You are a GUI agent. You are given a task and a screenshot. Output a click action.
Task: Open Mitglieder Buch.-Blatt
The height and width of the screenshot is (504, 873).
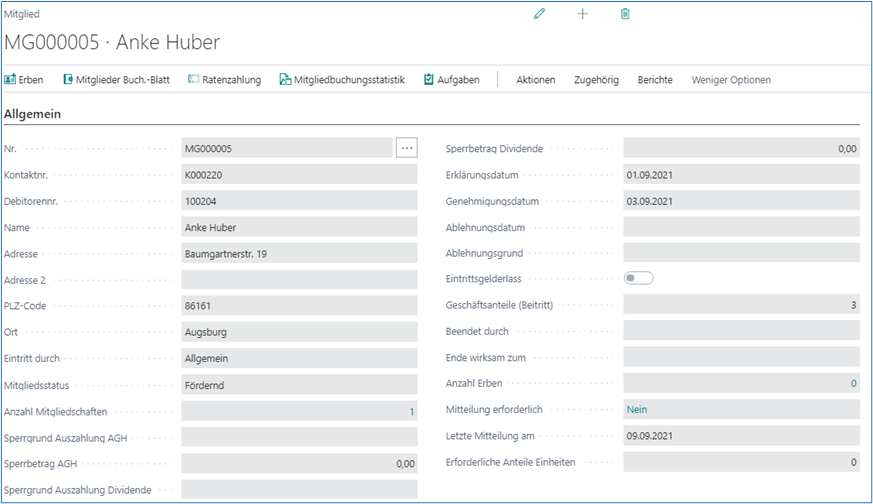coord(117,80)
